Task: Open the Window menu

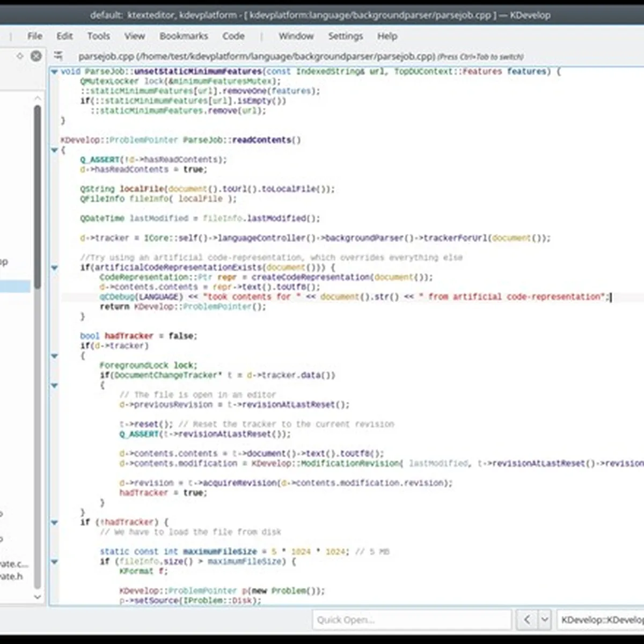Action: [296, 36]
